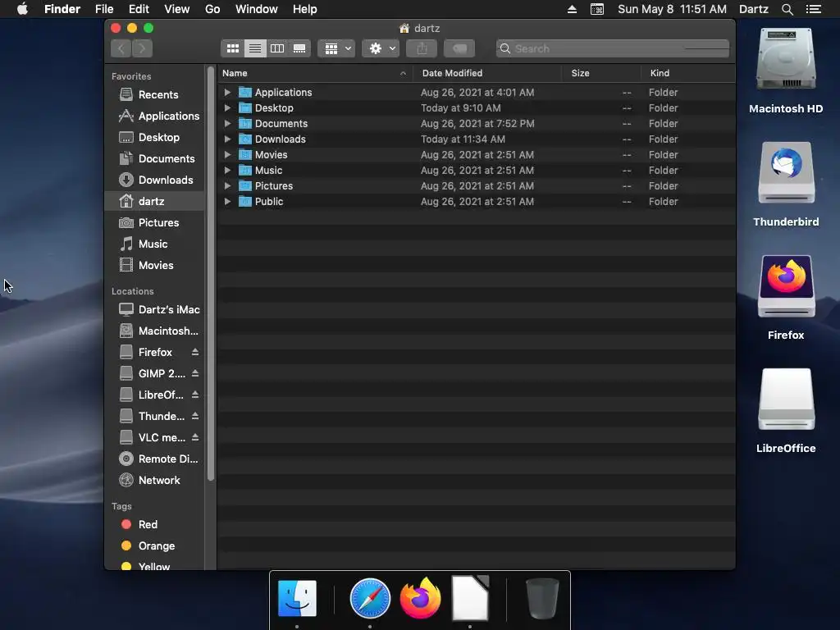This screenshot has height=630, width=840.
Task: Eject the Thunderbird volume in sidebar
Action: point(195,416)
